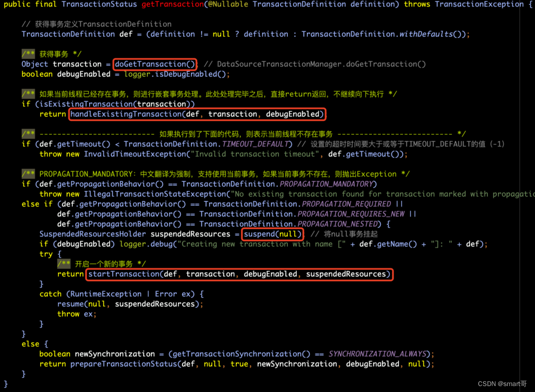The image size is (535, 392).
Task: Click the resume(null, suspendedResources) call
Action: coord(128,304)
